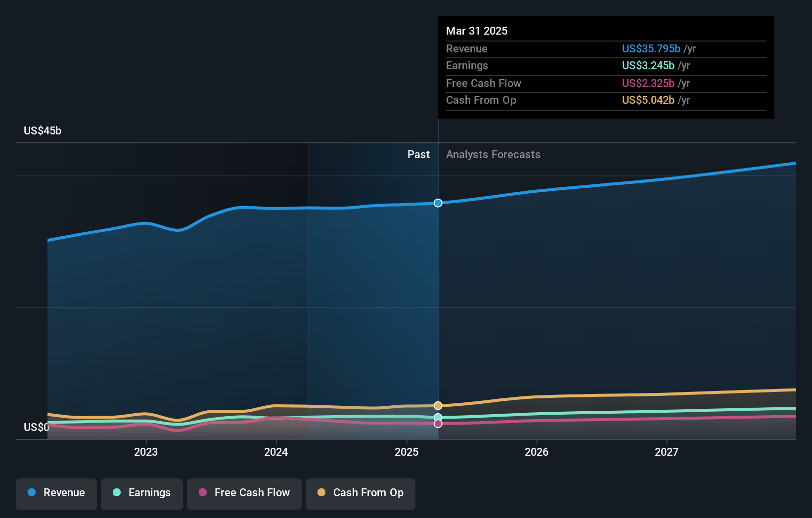Select the 2024 axis label
The height and width of the screenshot is (518, 812).
276,452
